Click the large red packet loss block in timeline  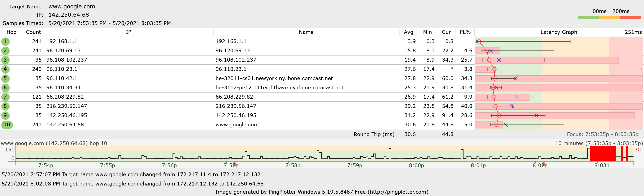pos(602,154)
